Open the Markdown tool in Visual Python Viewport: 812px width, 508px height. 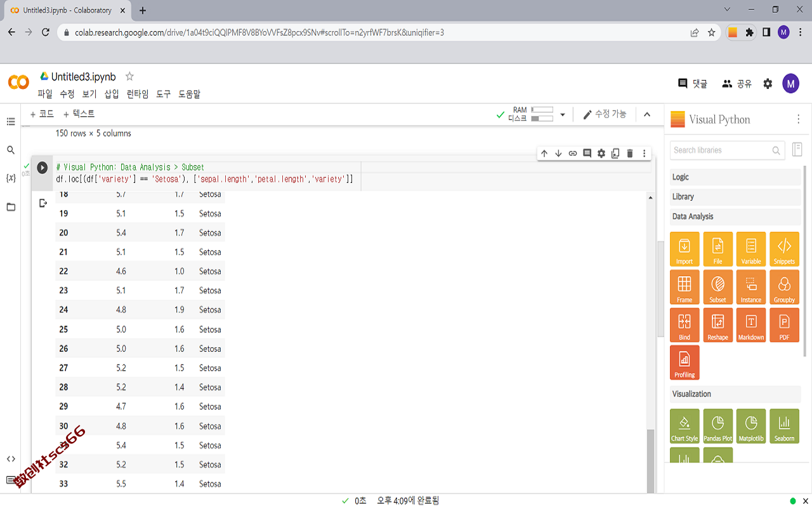point(751,325)
